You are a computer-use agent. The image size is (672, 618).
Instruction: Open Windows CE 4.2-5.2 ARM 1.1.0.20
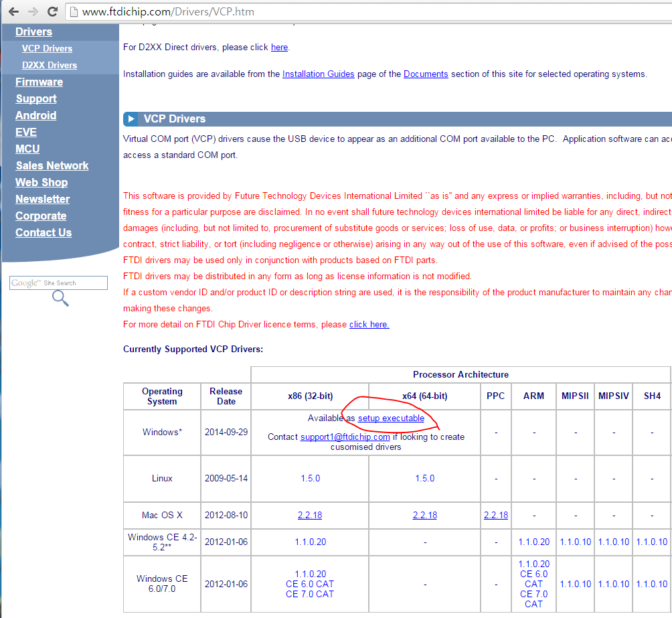[x=534, y=542]
